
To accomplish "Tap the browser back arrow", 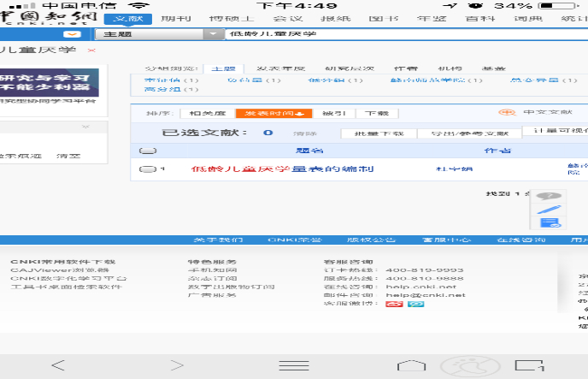I will (58, 364).
